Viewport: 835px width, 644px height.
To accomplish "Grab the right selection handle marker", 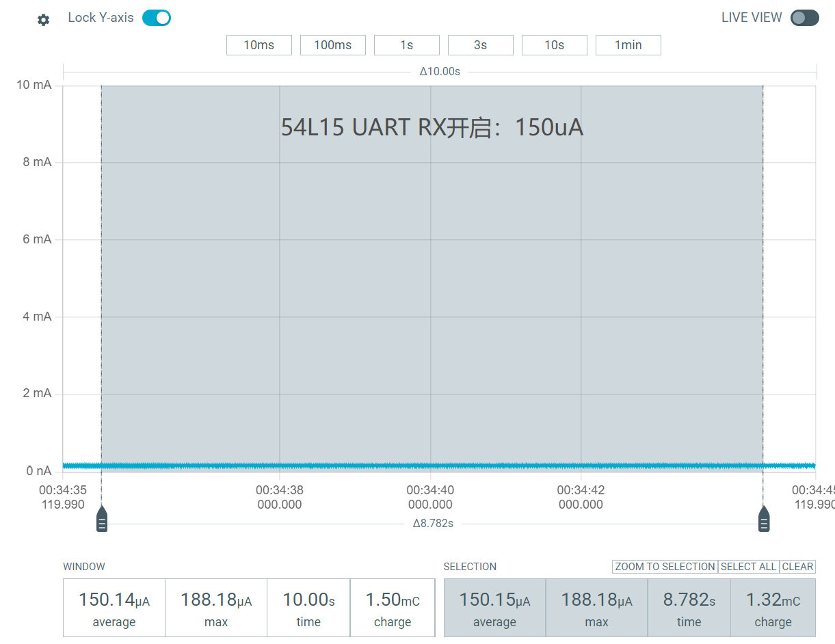I will 764,519.
